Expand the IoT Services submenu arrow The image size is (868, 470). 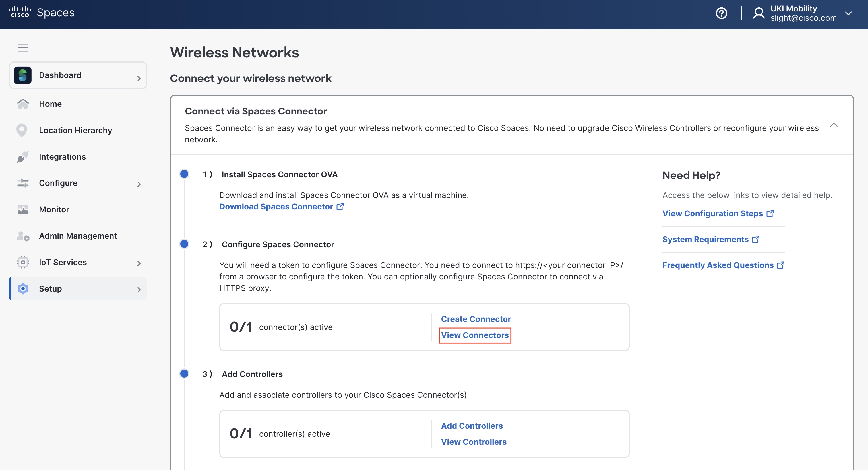pos(139,263)
